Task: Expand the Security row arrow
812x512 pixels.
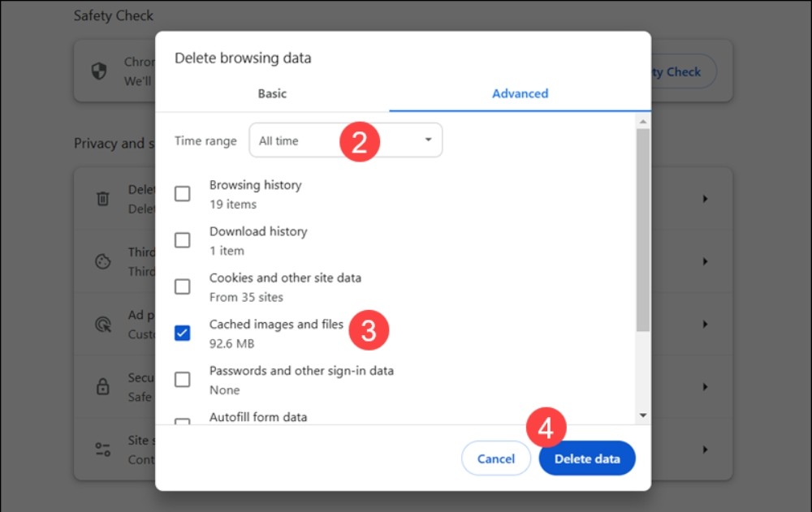Action: pyautogui.click(x=705, y=387)
